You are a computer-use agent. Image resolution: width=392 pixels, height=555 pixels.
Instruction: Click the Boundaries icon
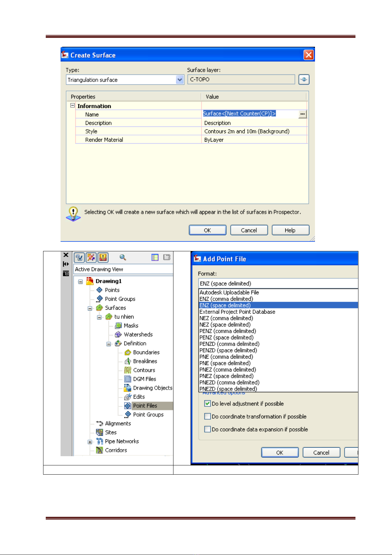(x=128, y=352)
